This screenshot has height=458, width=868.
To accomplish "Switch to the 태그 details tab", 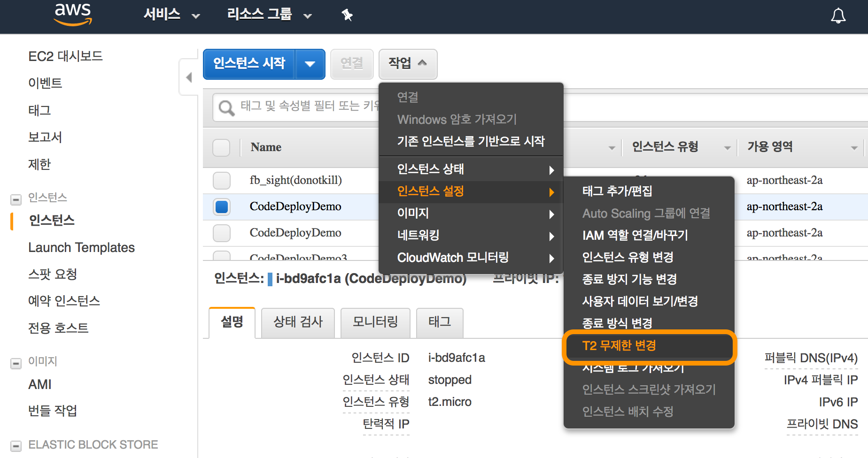I will pos(440,322).
